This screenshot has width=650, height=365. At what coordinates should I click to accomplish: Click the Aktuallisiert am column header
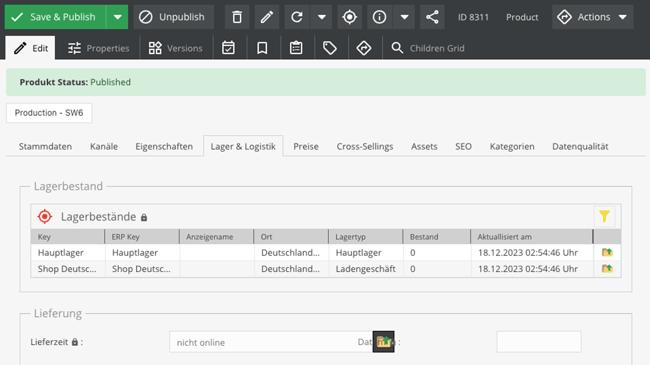click(x=532, y=237)
